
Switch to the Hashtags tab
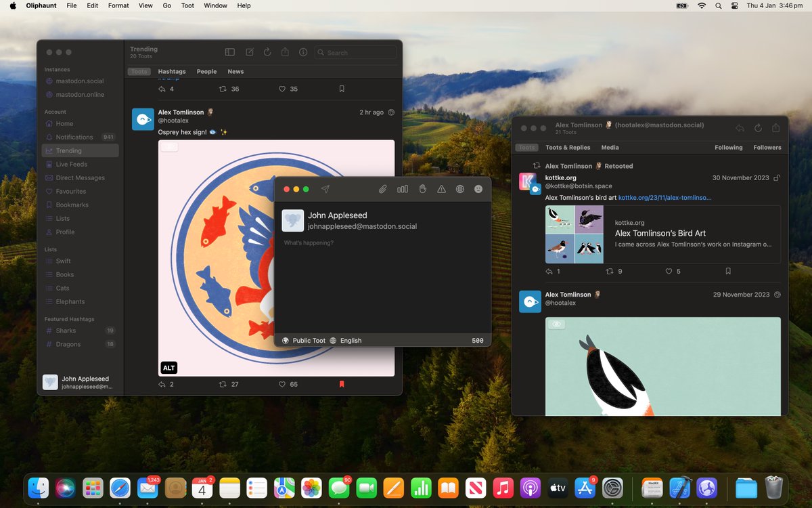tap(172, 71)
